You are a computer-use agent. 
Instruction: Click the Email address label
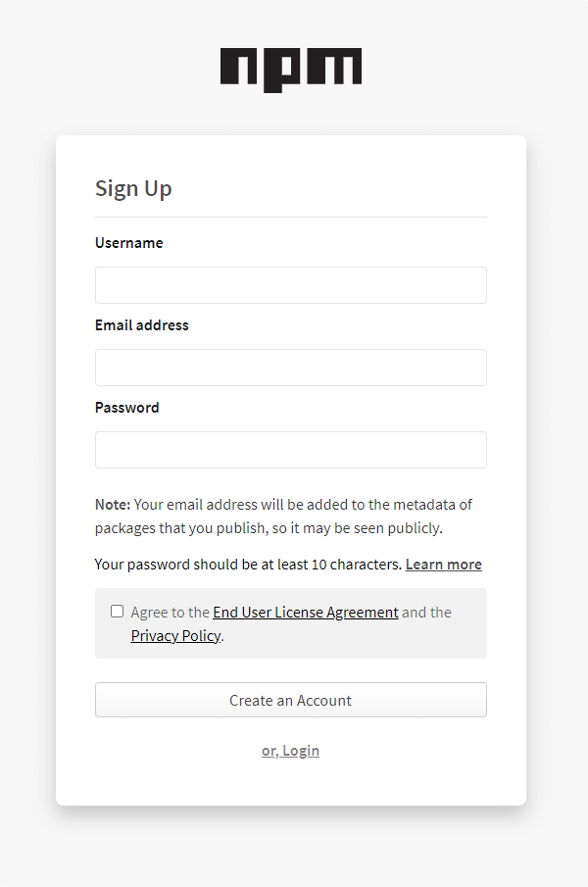[x=142, y=325]
